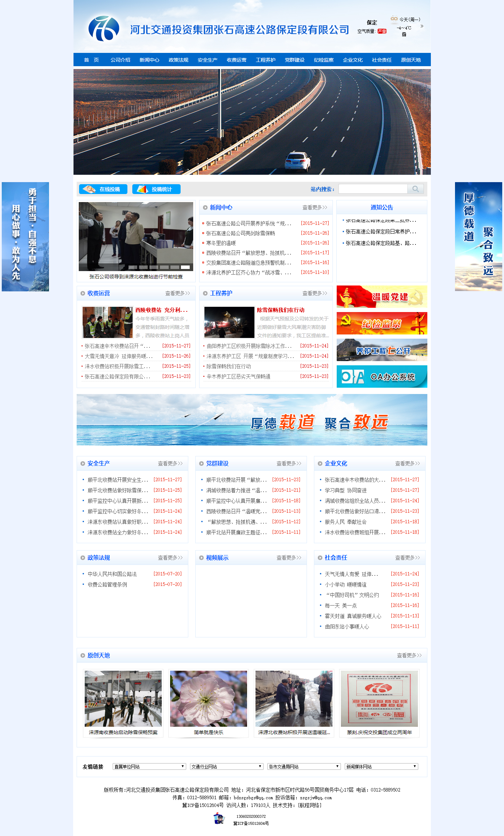Expand the 直属单位网站 dropdown
Viewport: 504px width, 836px height.
[x=149, y=767]
